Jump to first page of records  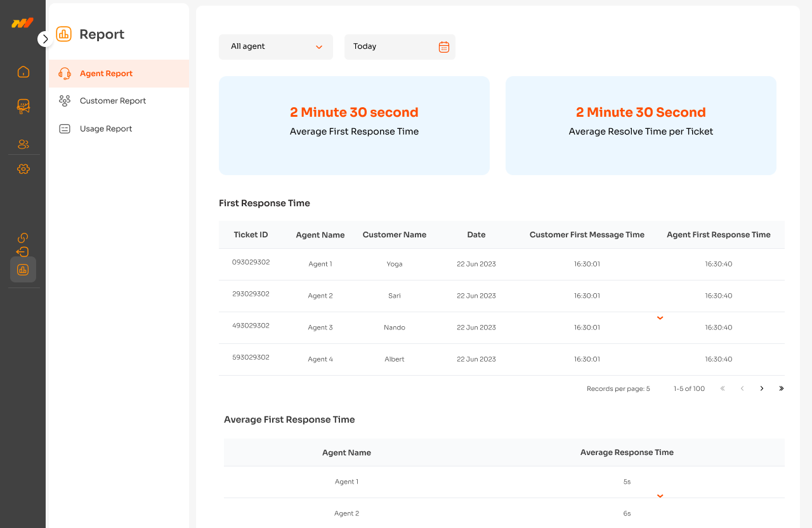click(723, 388)
